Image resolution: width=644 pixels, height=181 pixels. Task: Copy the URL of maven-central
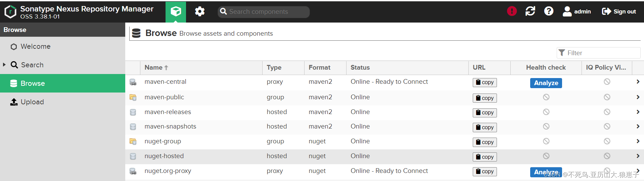(485, 82)
